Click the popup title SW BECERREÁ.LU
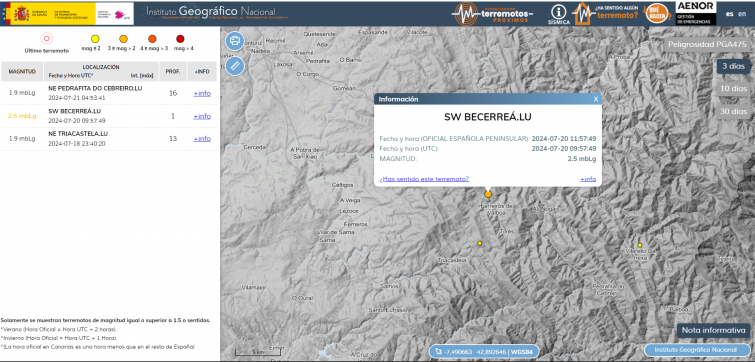Screen dimensions: 755x362 coord(488,117)
